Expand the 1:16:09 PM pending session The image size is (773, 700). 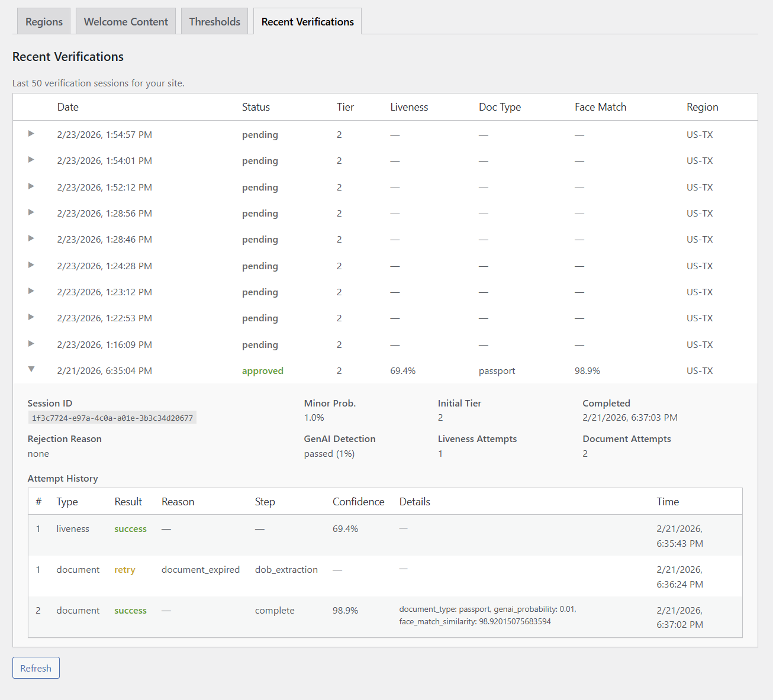31,344
